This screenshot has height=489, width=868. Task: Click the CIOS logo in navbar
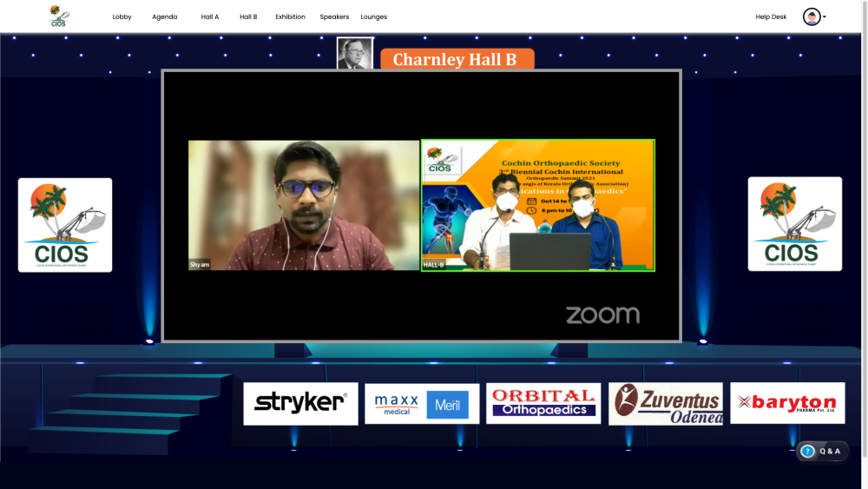[60, 17]
